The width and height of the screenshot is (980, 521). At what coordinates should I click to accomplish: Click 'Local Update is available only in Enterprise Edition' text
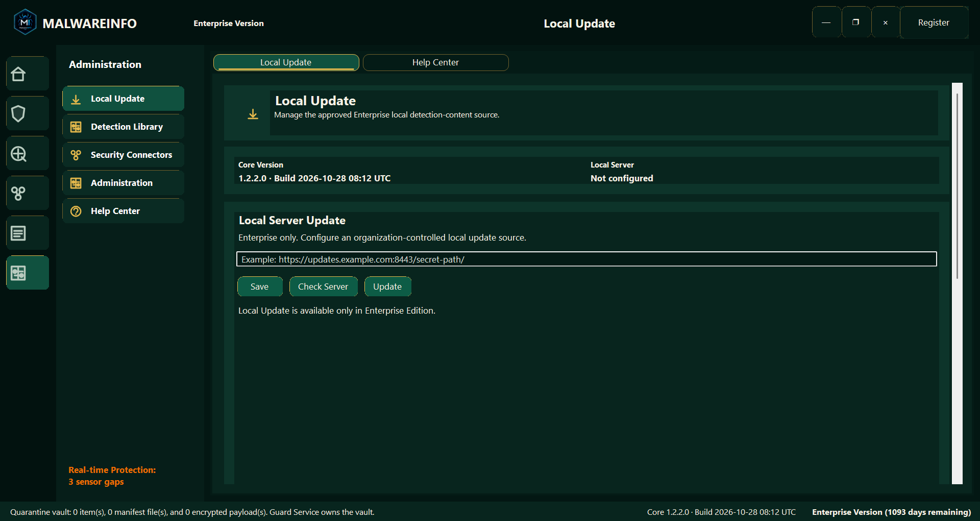tap(337, 311)
